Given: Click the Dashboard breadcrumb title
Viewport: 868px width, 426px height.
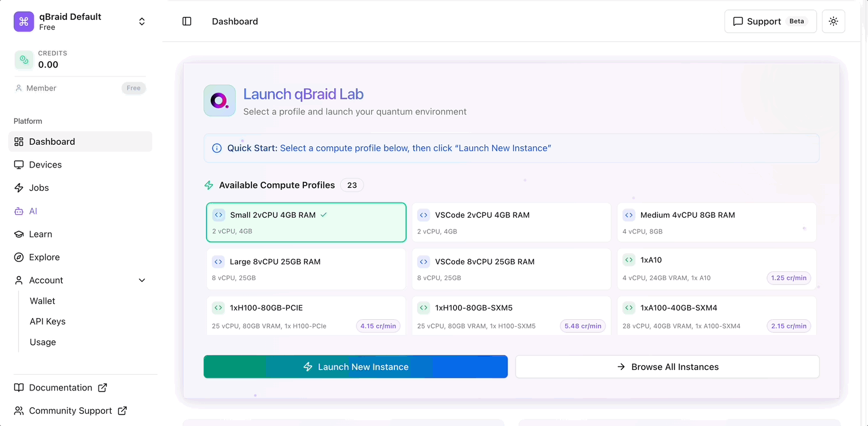Looking at the screenshot, I should (x=235, y=22).
